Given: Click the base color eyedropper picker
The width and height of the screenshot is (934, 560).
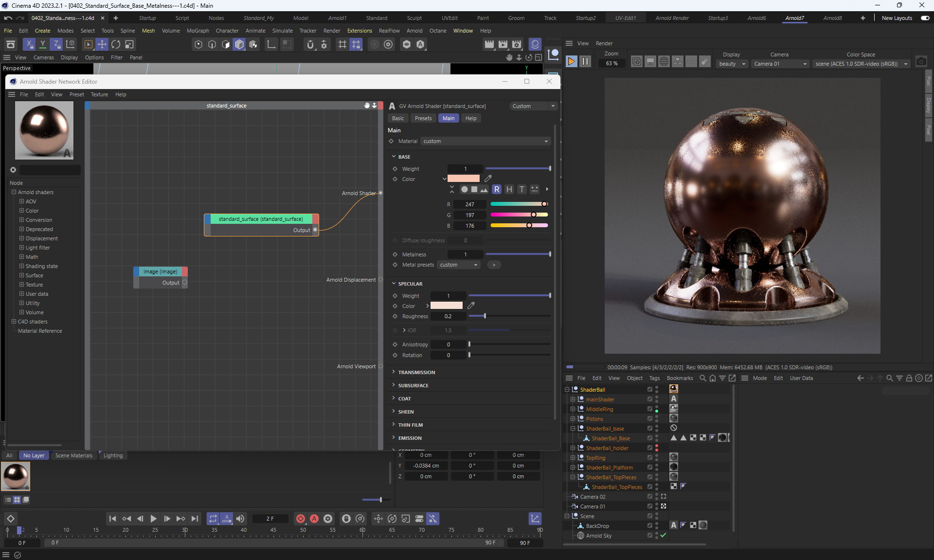Looking at the screenshot, I should pos(488,179).
